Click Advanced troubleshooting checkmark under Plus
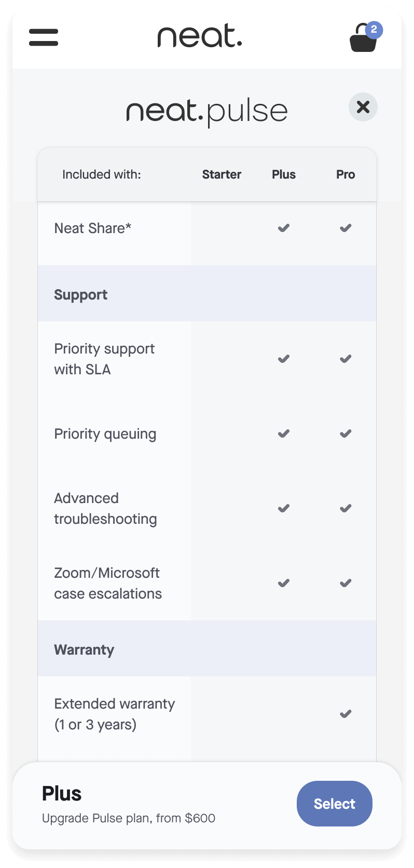The image size is (414, 868). tap(284, 508)
